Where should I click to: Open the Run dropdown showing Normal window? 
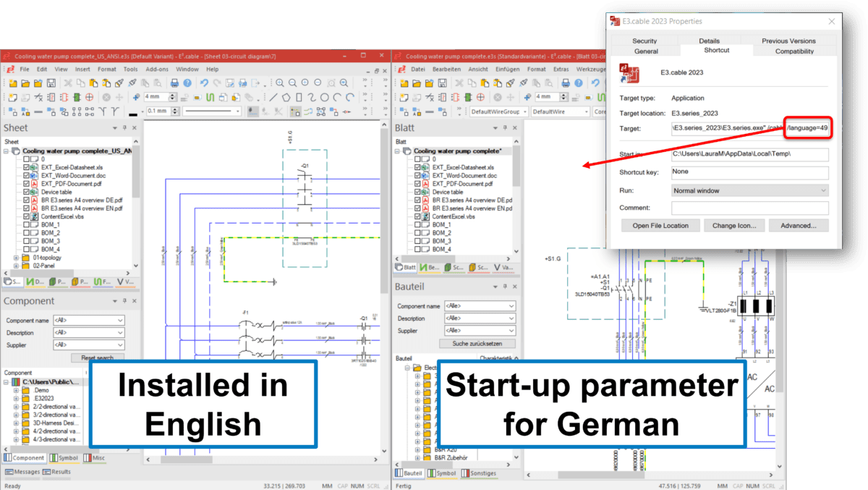point(749,190)
